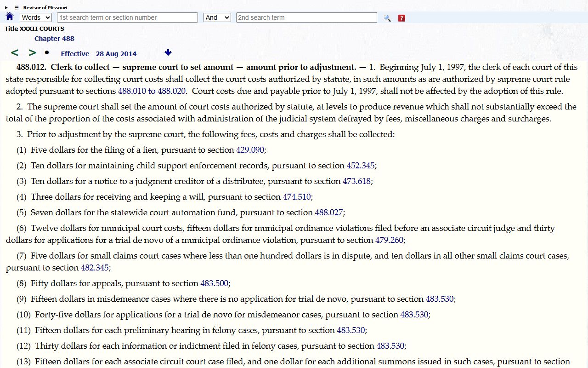588x368 pixels.
Task: Click Revisor of Missouri title text
Action: coord(45,7)
